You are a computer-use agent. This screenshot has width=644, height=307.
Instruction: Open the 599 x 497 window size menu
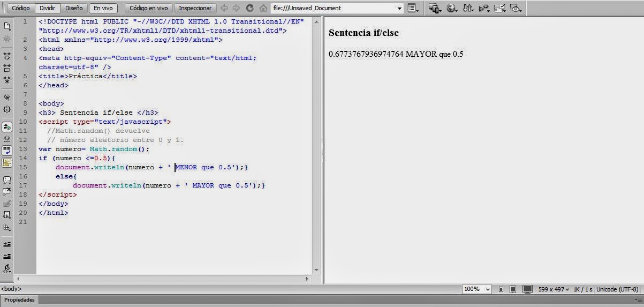point(554,289)
